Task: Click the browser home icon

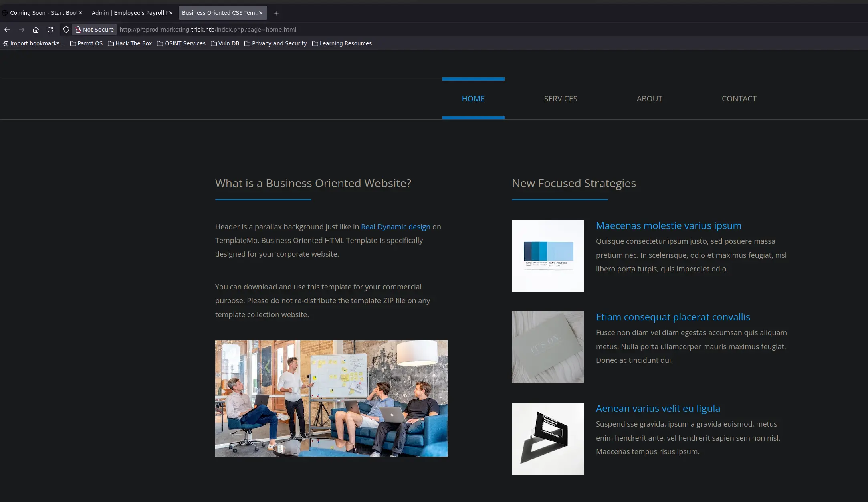Action: (x=36, y=30)
